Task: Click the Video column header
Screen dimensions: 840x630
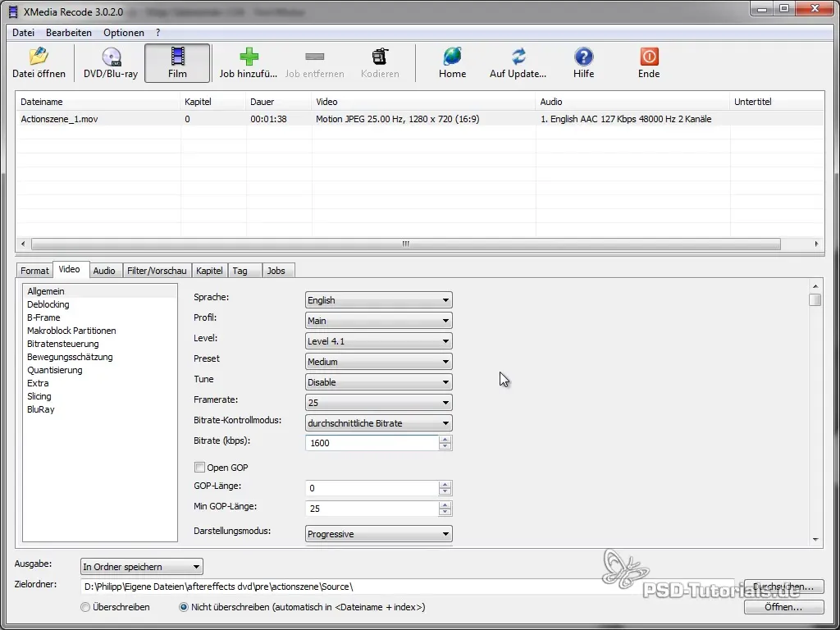Action: (x=423, y=102)
